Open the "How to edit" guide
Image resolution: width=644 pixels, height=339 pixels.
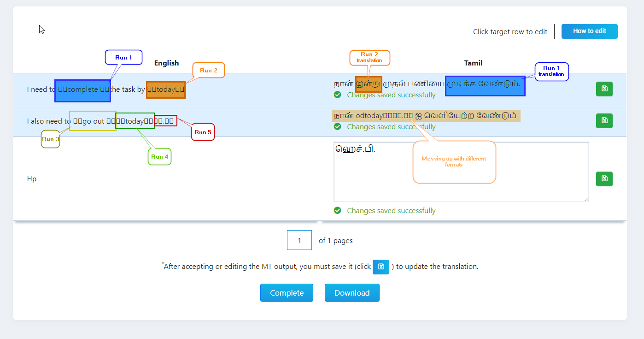tap(589, 31)
